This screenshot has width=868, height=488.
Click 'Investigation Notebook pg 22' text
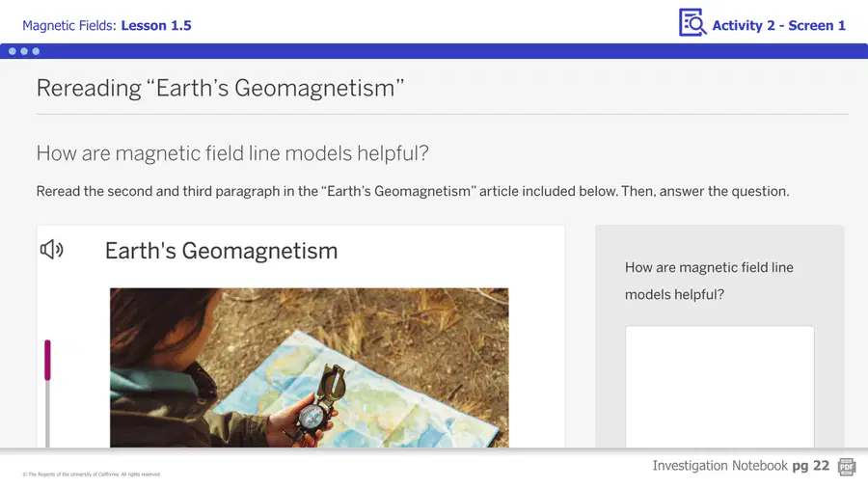741,466
